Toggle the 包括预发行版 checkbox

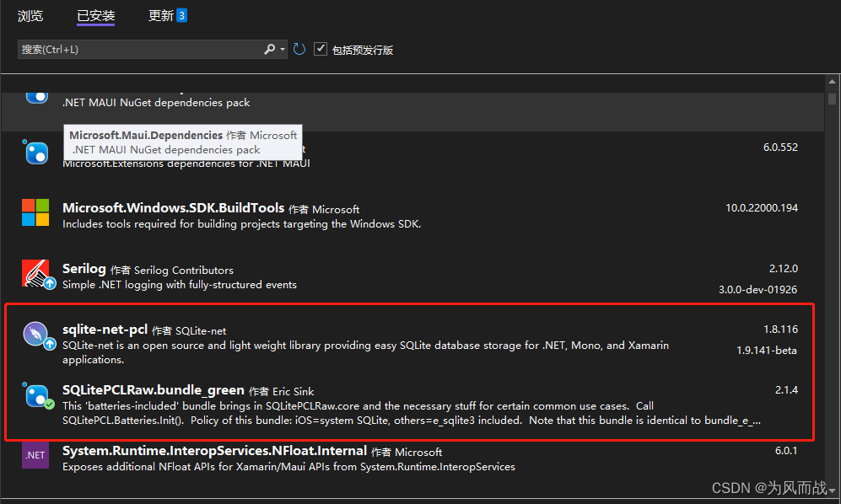coord(321,49)
